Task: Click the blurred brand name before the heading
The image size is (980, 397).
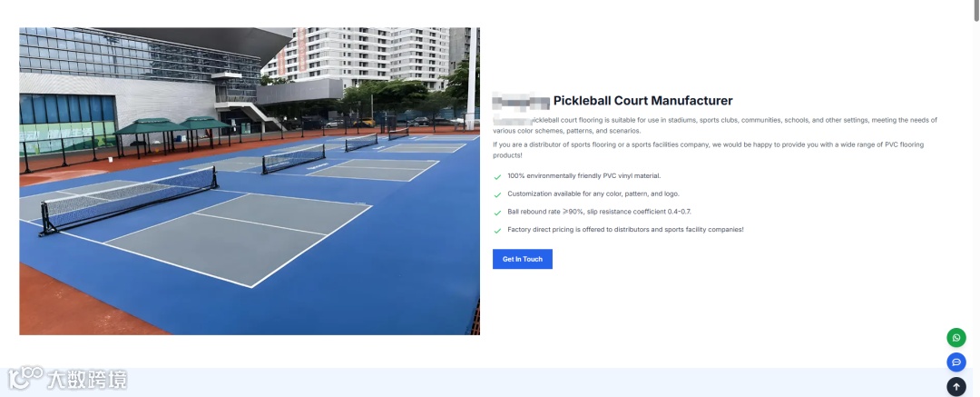Action: click(x=521, y=101)
